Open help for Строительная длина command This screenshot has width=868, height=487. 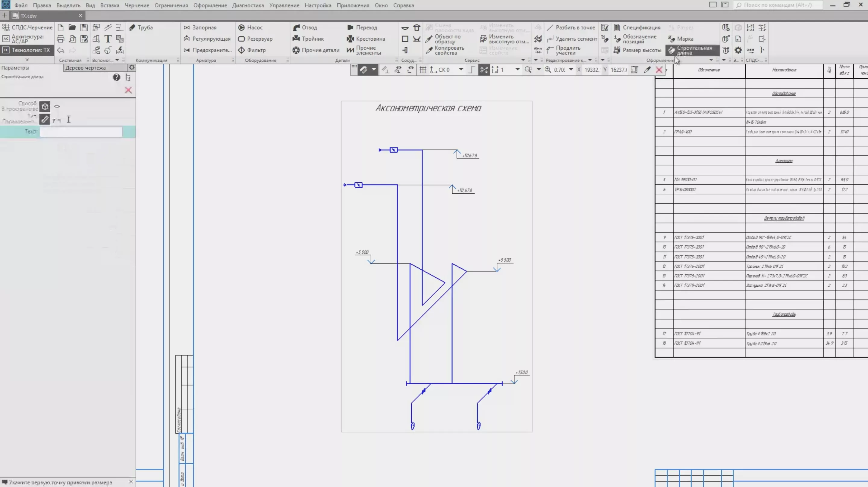click(116, 77)
